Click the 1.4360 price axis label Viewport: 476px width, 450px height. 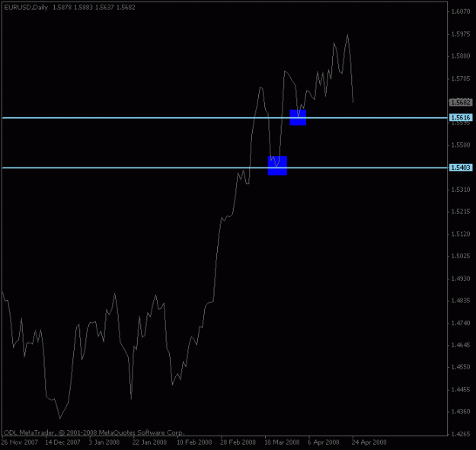tap(461, 412)
